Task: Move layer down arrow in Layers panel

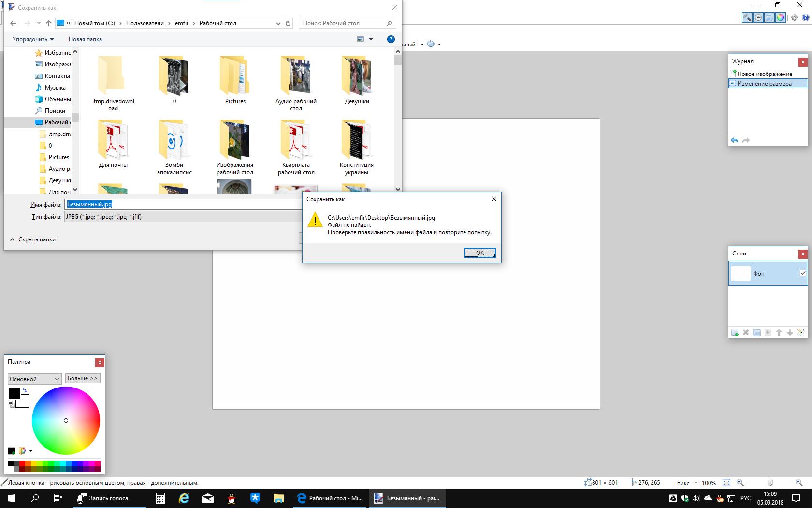Action: point(790,333)
